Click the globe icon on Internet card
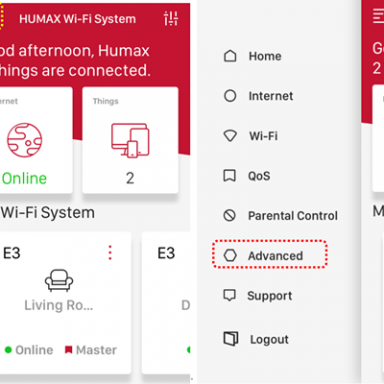This screenshot has height=384, width=384. coord(25,140)
